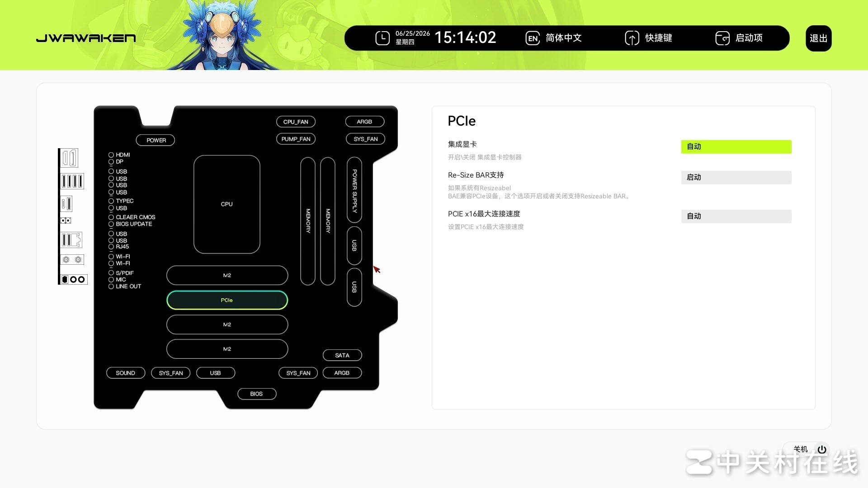Select the M2 slot directly below PCIe
868x488 pixels.
pyautogui.click(x=227, y=324)
